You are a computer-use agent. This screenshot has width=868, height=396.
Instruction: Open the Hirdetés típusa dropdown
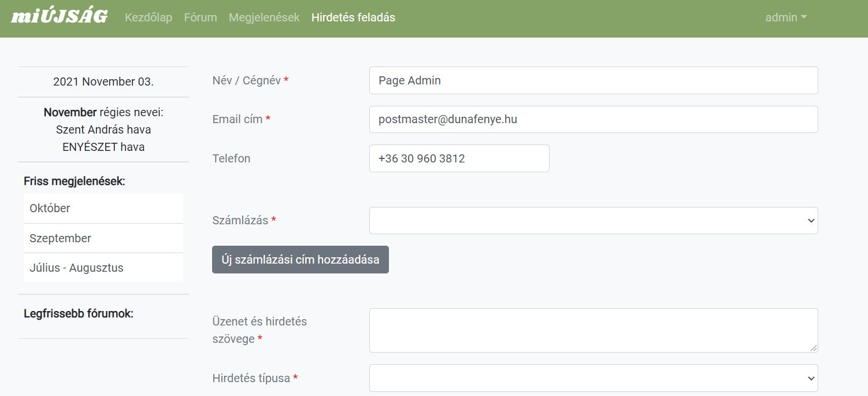tap(593, 378)
